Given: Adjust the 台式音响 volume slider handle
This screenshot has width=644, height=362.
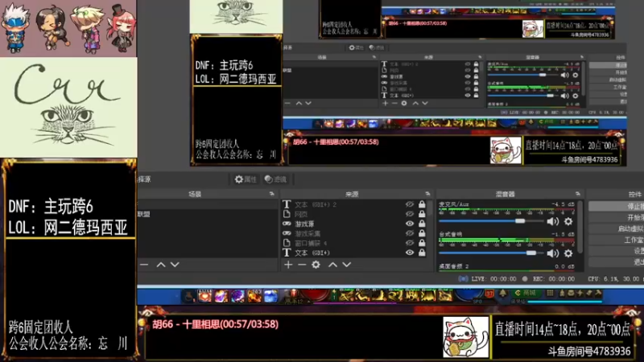Looking at the screenshot, I should coord(531,253).
